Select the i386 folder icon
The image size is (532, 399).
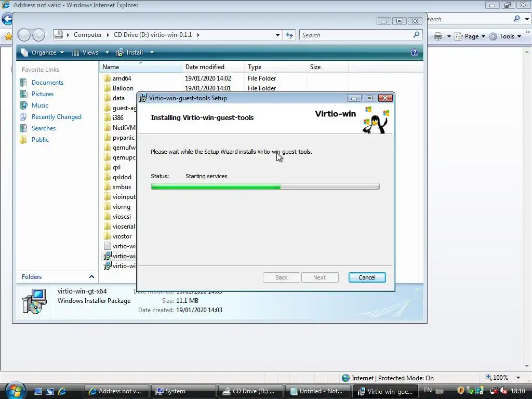[107, 118]
